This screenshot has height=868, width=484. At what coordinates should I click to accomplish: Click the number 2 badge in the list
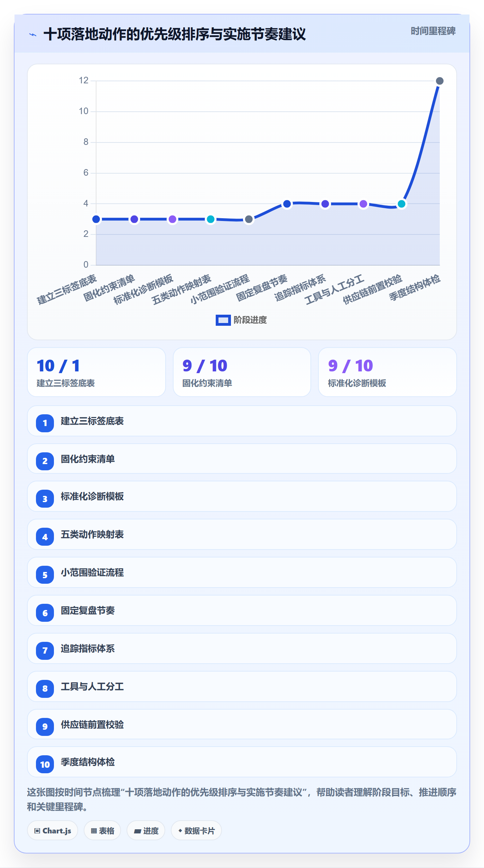[45, 461]
